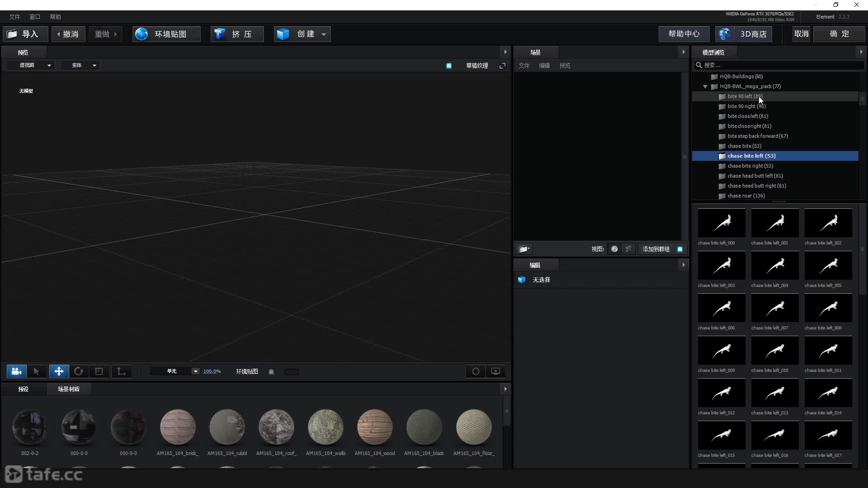Switch to the Presets (预设) tab

(x=23, y=389)
